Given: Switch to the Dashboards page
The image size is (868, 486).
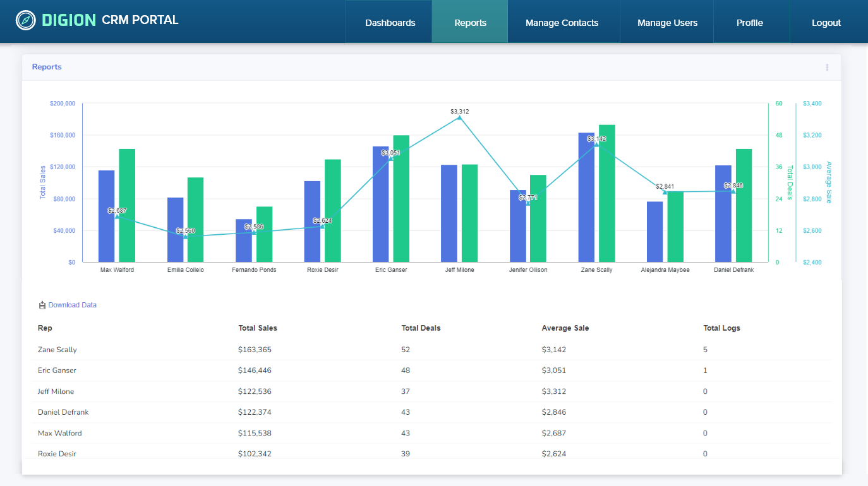Looking at the screenshot, I should 390,21.
